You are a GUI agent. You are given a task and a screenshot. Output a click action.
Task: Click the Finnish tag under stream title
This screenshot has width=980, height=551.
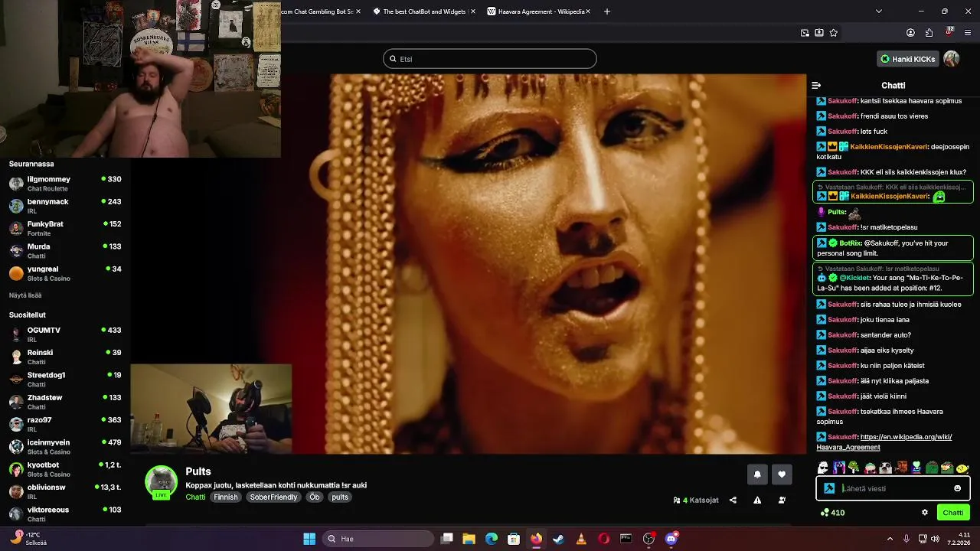click(x=226, y=497)
